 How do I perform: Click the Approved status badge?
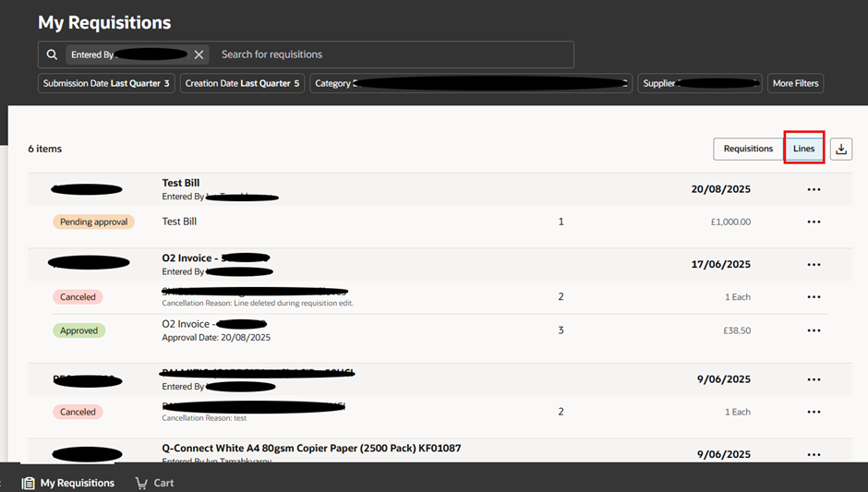(78, 330)
